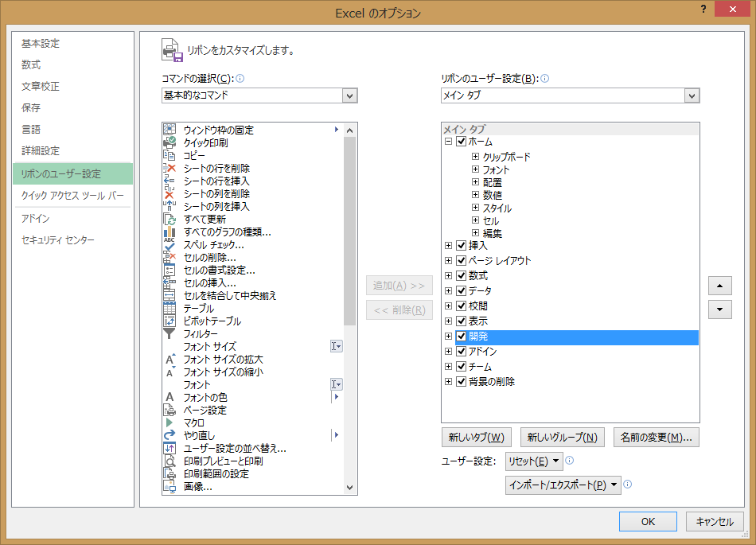Click the OK button
The height and width of the screenshot is (545, 756).
coord(648,521)
